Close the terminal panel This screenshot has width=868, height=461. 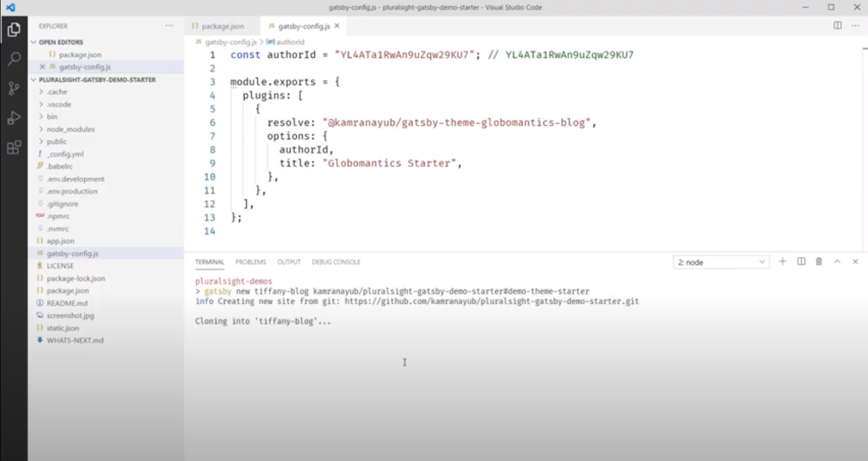pyautogui.click(x=855, y=262)
